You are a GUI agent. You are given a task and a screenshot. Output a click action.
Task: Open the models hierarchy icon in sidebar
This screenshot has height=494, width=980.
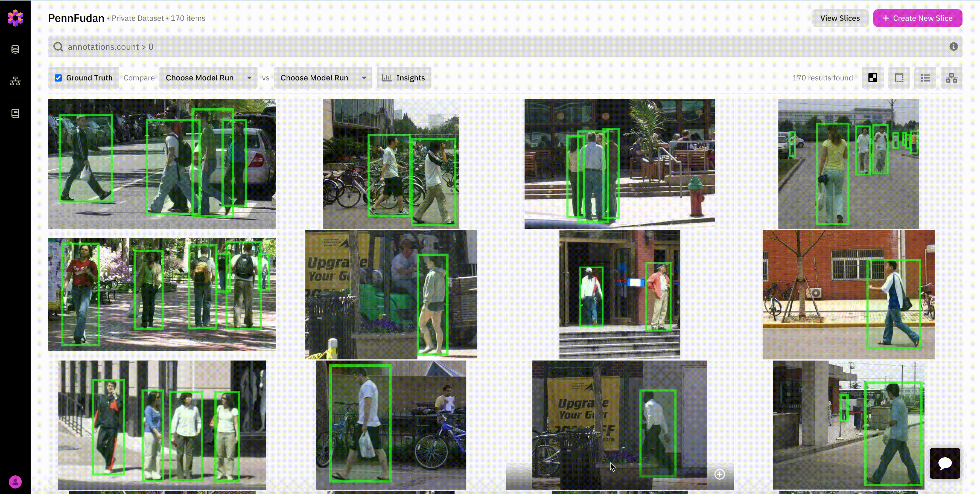point(15,81)
